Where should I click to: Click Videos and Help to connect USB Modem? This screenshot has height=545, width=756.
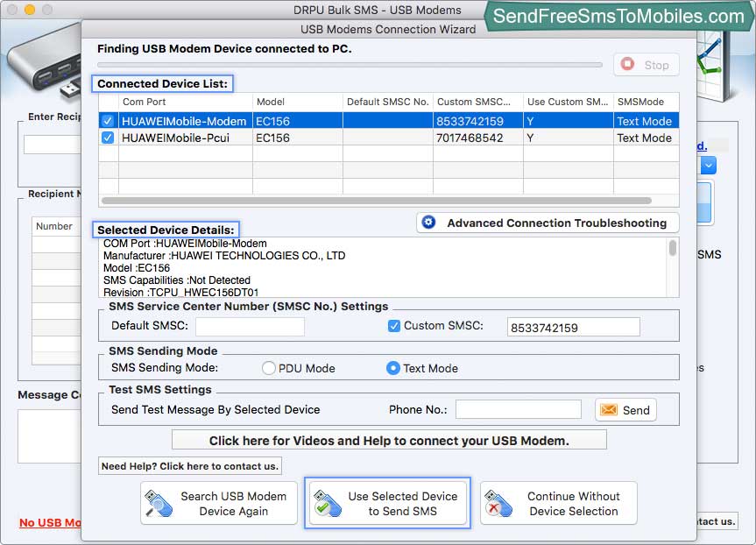tap(389, 441)
